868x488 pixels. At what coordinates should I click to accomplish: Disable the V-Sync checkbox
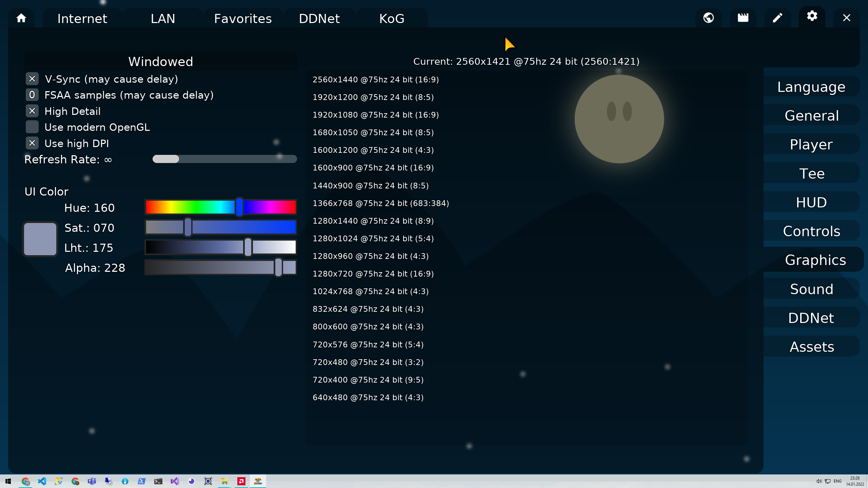point(32,79)
